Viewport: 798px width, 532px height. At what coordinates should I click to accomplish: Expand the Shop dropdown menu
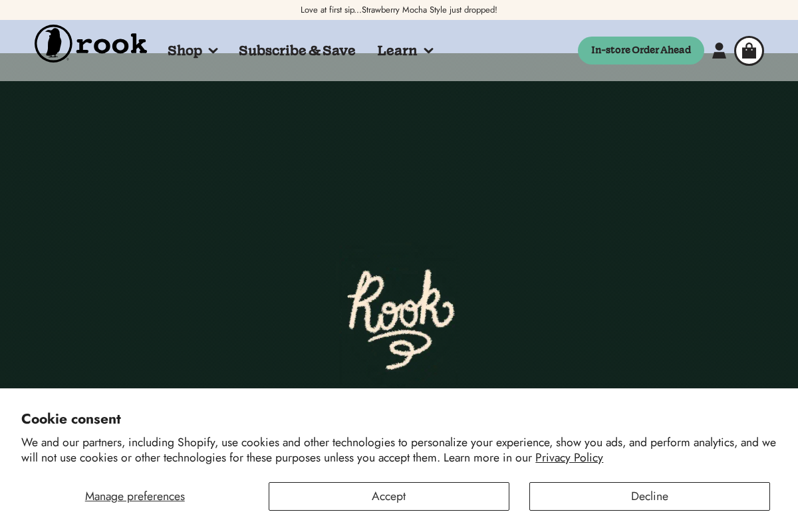[192, 51]
